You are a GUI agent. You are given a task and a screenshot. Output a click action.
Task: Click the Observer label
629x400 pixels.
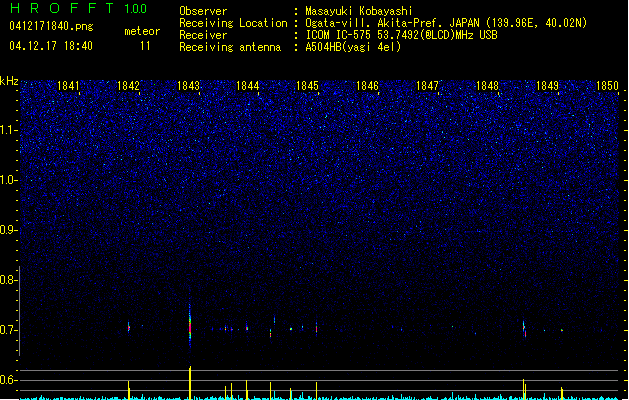(203, 11)
